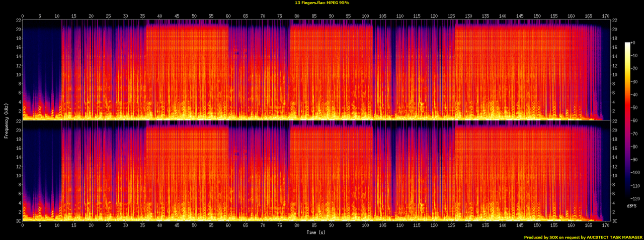
Task: Click the "85" tick on the top time axis
Action: coord(314,17)
